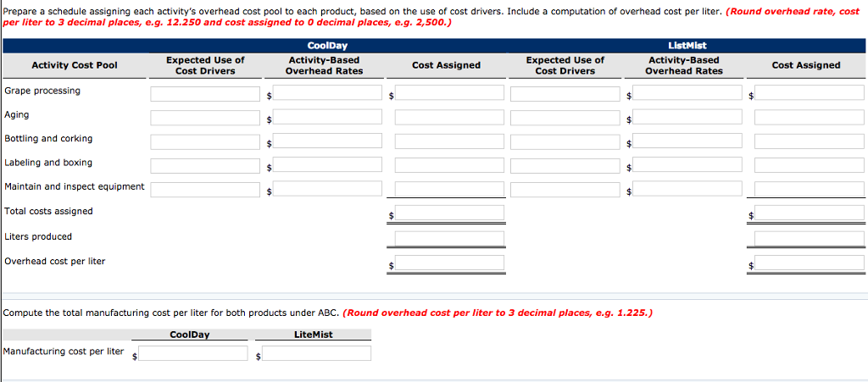Click CoolDay Maintain and inspect equipment Overhead Rates input
The width and height of the screenshot is (868, 382).
[x=327, y=189]
